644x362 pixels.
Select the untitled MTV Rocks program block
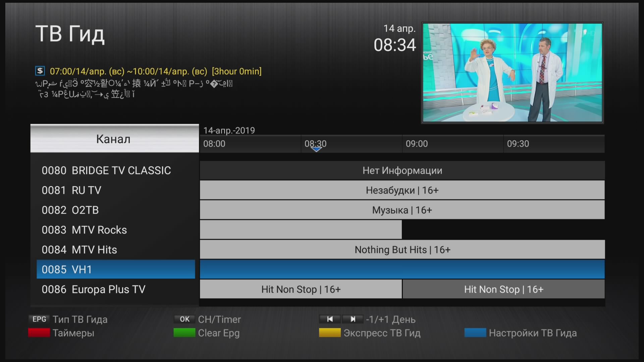click(301, 230)
